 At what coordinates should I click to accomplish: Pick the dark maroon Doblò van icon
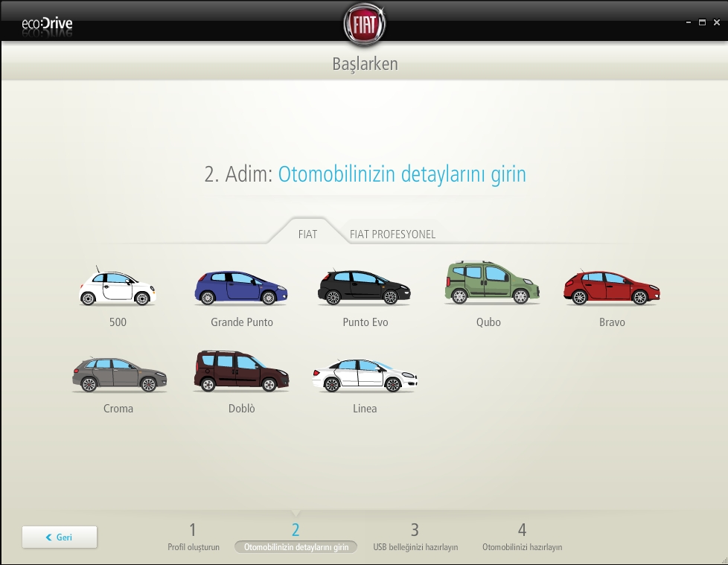(241, 371)
